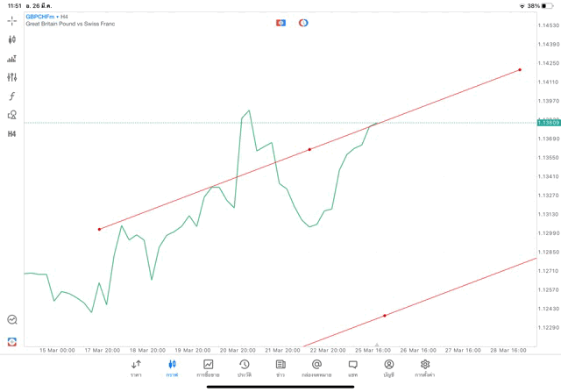Select the crosshair cursor tool

tap(12, 20)
